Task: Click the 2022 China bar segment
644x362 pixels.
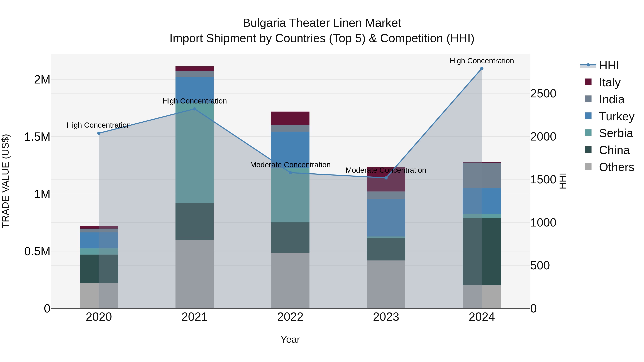Action: click(x=290, y=237)
